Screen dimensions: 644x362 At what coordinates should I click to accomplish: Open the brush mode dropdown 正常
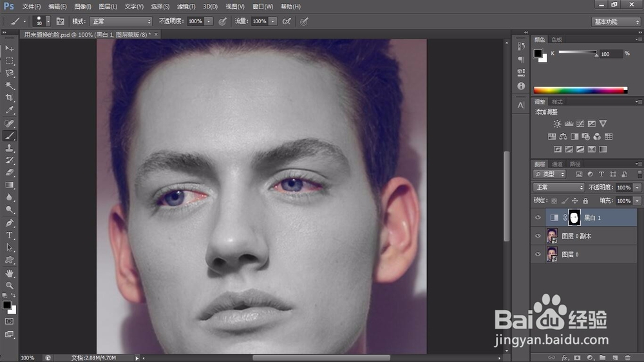click(121, 21)
